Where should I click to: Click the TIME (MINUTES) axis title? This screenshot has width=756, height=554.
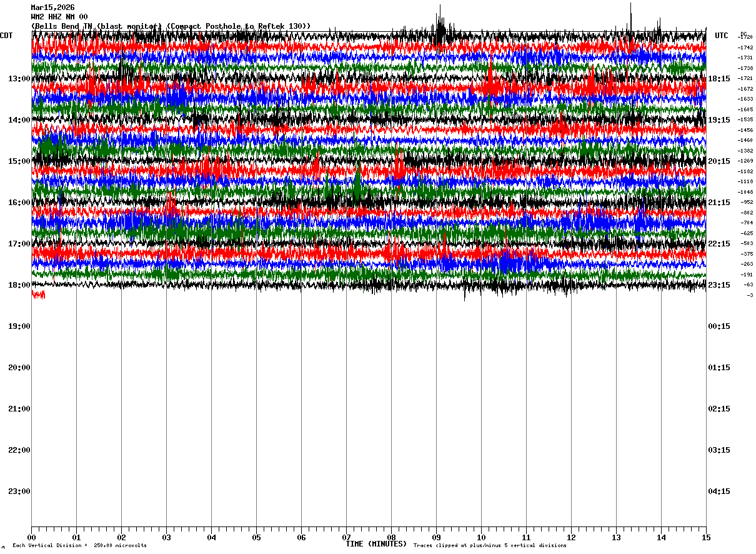[376, 544]
